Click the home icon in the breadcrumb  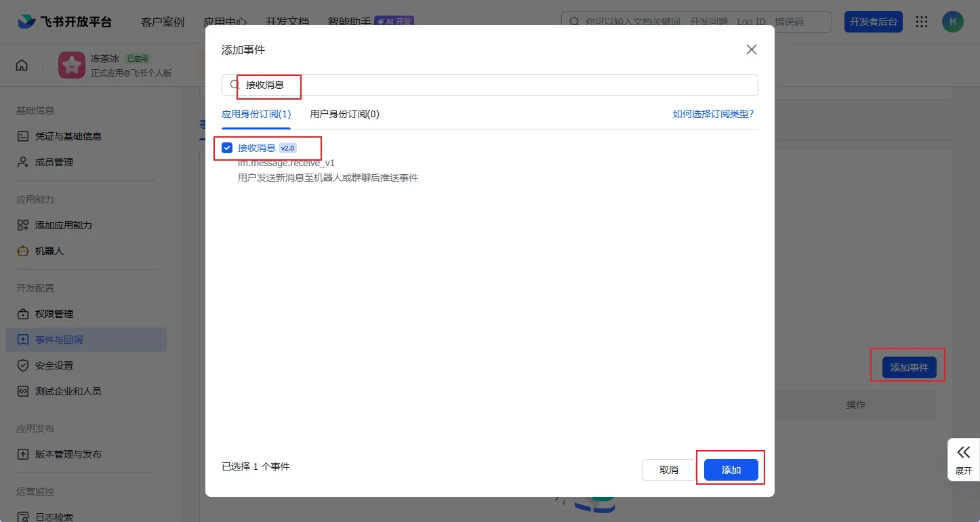(22, 66)
